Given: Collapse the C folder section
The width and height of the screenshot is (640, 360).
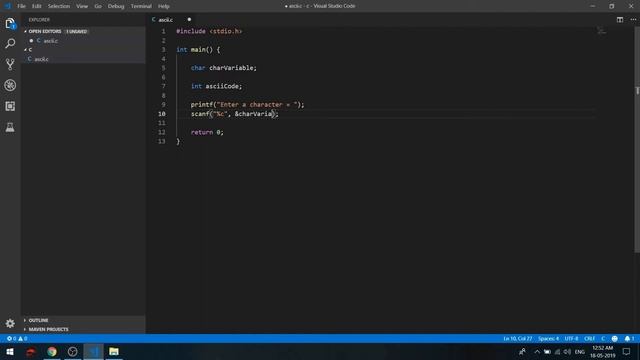Looking at the screenshot, I should (x=28, y=49).
